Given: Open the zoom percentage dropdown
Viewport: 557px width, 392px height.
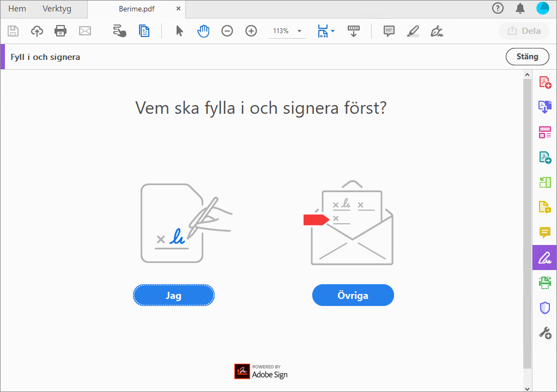Looking at the screenshot, I should pos(299,31).
